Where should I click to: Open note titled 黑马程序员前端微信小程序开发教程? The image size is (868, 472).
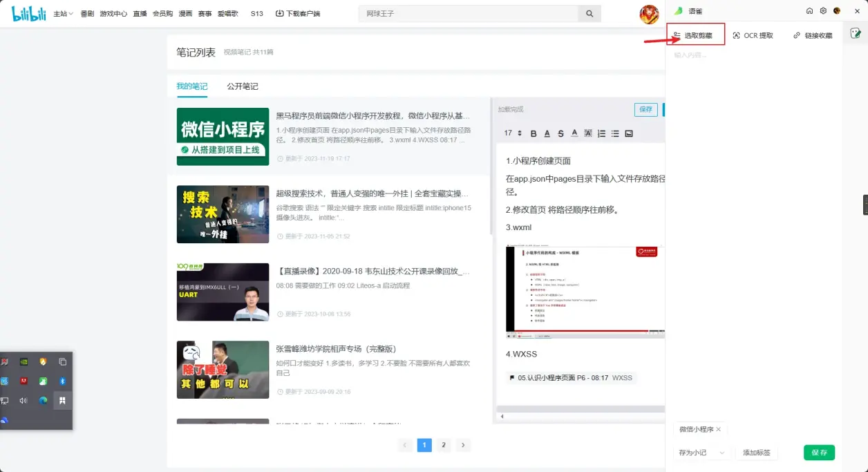point(373,116)
